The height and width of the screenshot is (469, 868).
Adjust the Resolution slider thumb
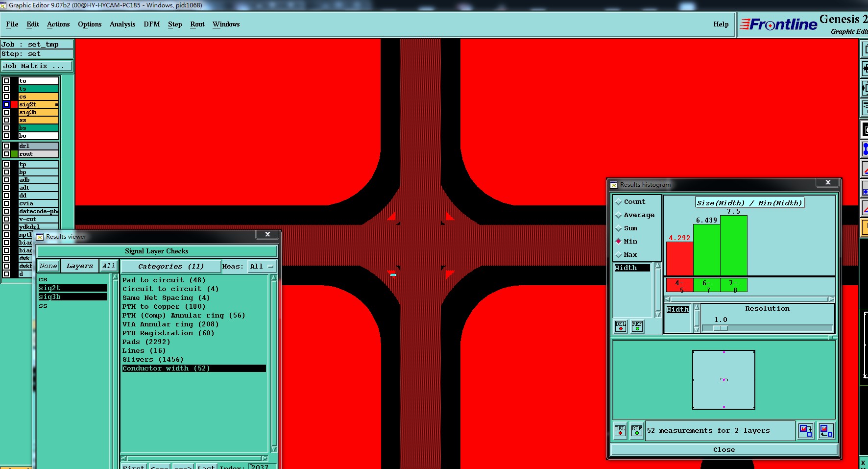tap(721, 328)
